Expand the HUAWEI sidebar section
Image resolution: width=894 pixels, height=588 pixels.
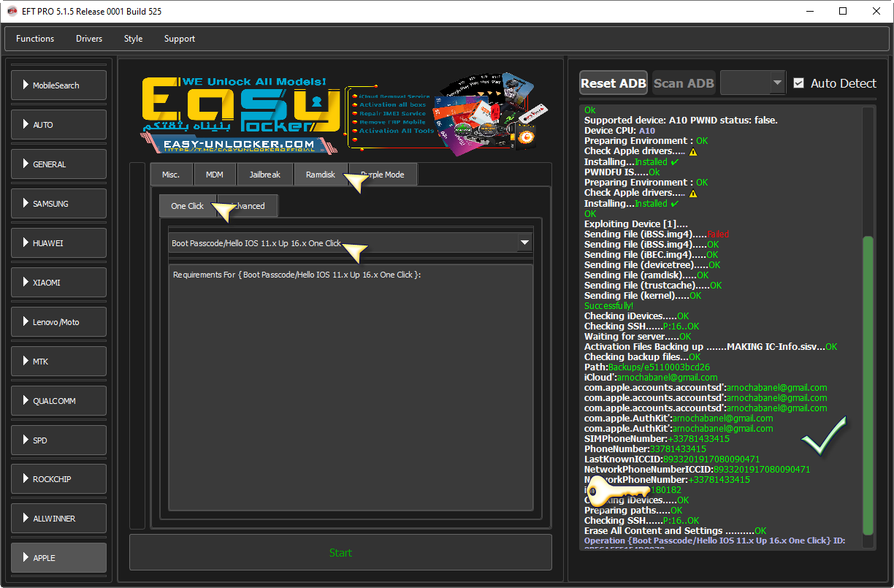(x=59, y=243)
